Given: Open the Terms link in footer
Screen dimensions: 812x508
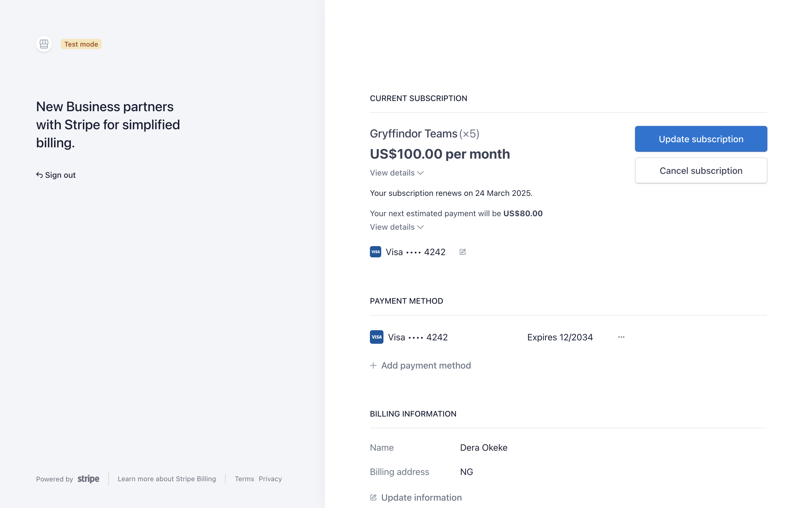Looking at the screenshot, I should tap(244, 479).
